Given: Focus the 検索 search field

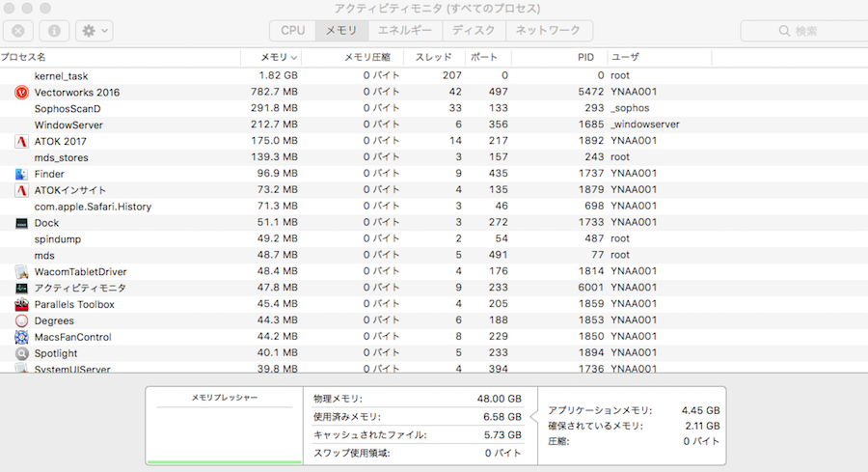Looking at the screenshot, I should [x=804, y=31].
